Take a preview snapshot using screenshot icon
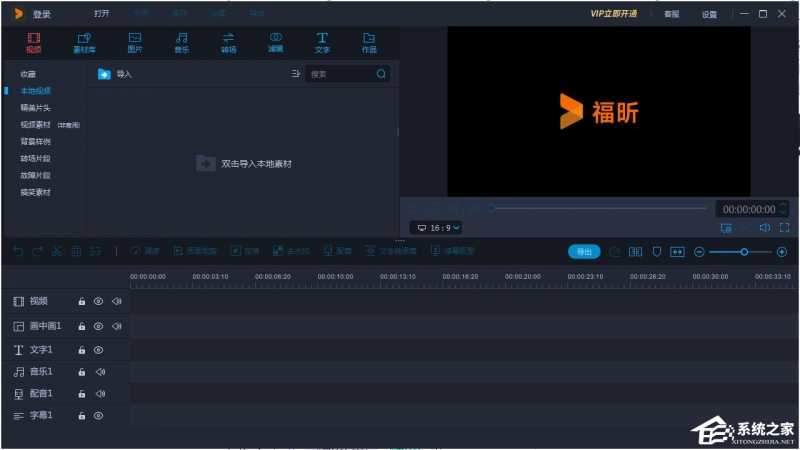 click(x=726, y=228)
